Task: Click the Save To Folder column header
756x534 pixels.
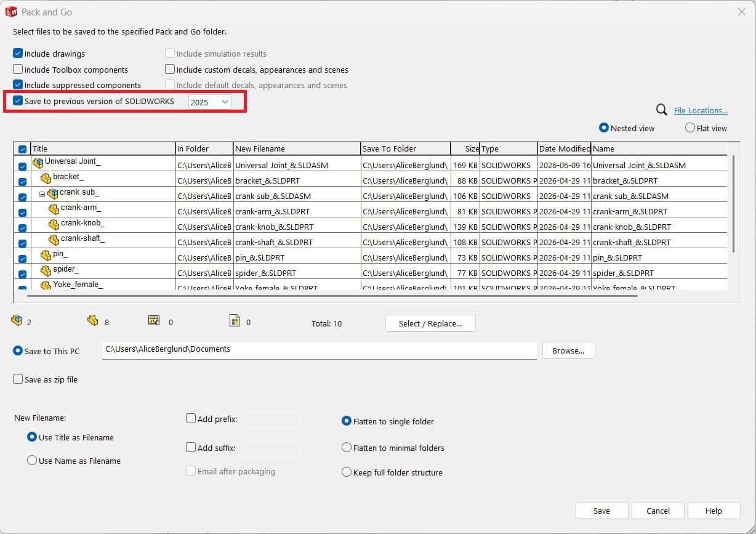Action: 405,148
